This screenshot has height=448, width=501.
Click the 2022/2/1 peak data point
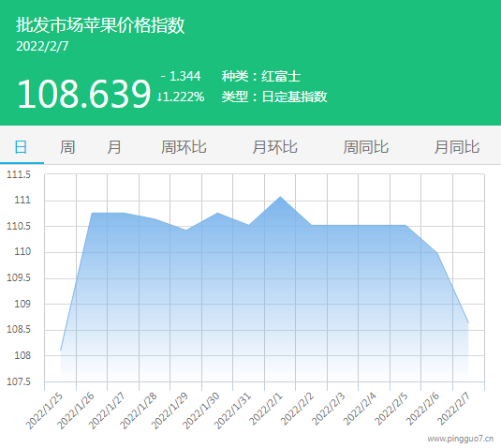click(280, 197)
